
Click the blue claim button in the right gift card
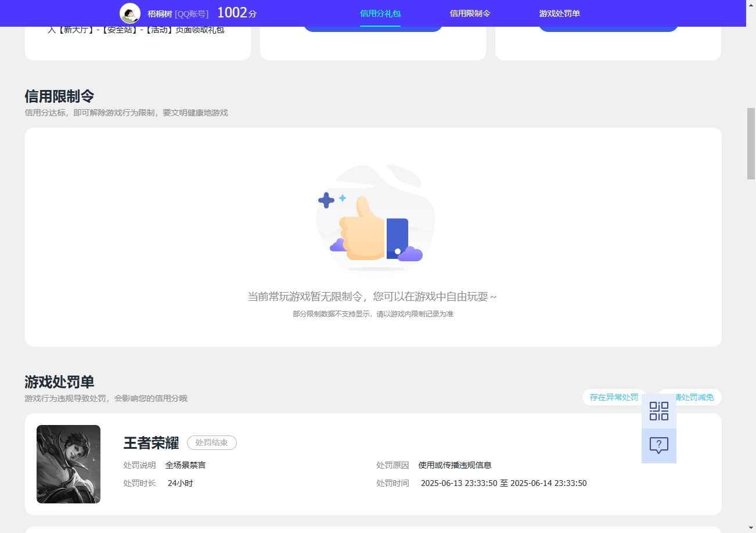[x=607, y=25]
